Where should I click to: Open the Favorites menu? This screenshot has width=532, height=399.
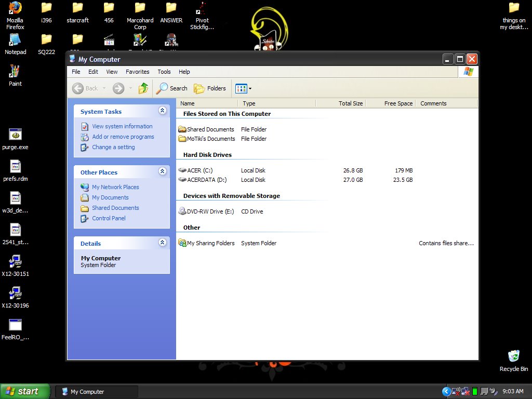[137, 72]
